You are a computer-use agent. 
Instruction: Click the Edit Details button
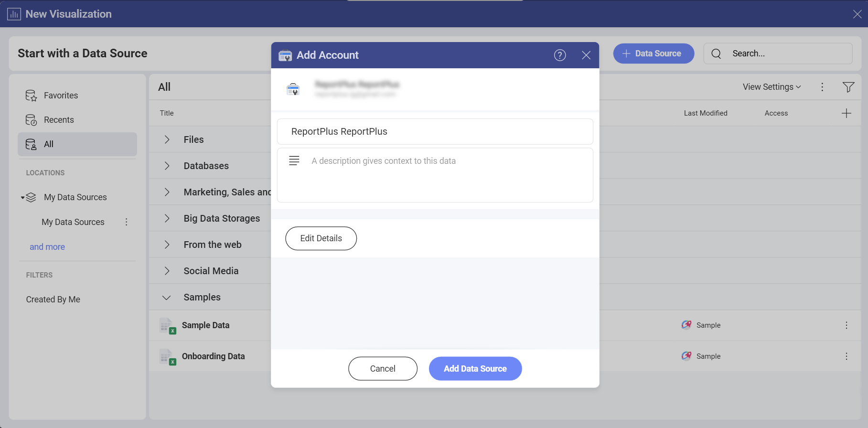point(321,238)
